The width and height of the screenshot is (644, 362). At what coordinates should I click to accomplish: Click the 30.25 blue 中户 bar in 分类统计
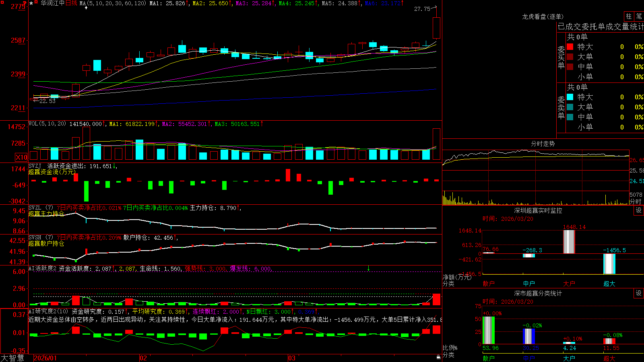(529, 336)
